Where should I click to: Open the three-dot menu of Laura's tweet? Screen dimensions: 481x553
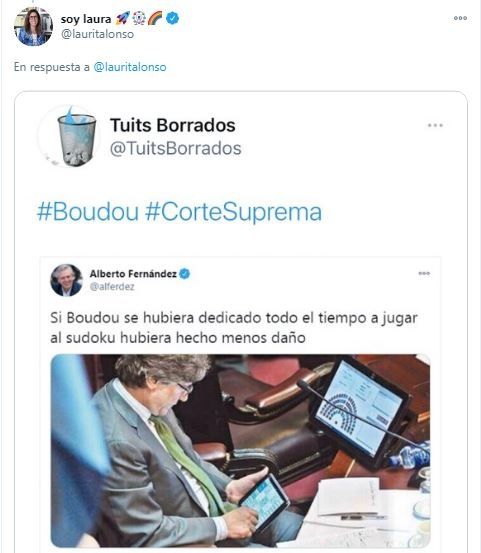pyautogui.click(x=461, y=18)
